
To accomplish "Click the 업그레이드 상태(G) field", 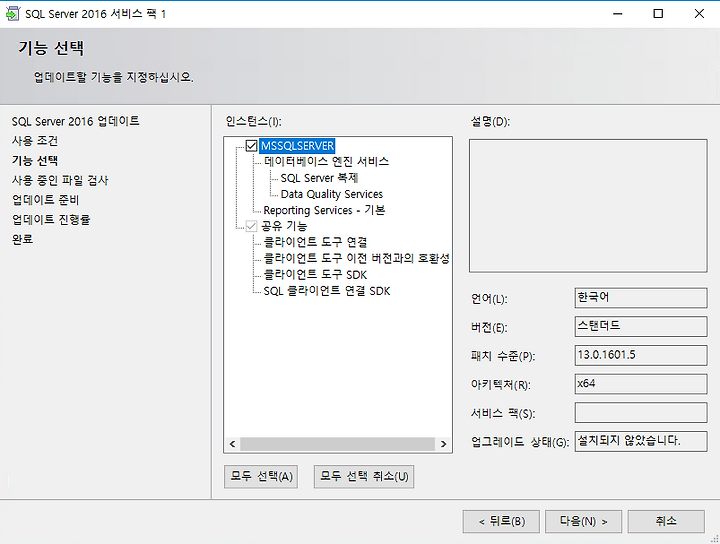I will click(641, 441).
